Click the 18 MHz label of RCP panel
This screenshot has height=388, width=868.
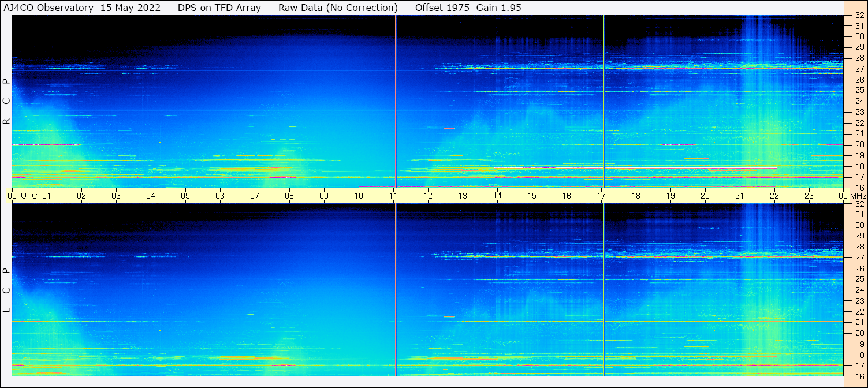click(x=859, y=166)
